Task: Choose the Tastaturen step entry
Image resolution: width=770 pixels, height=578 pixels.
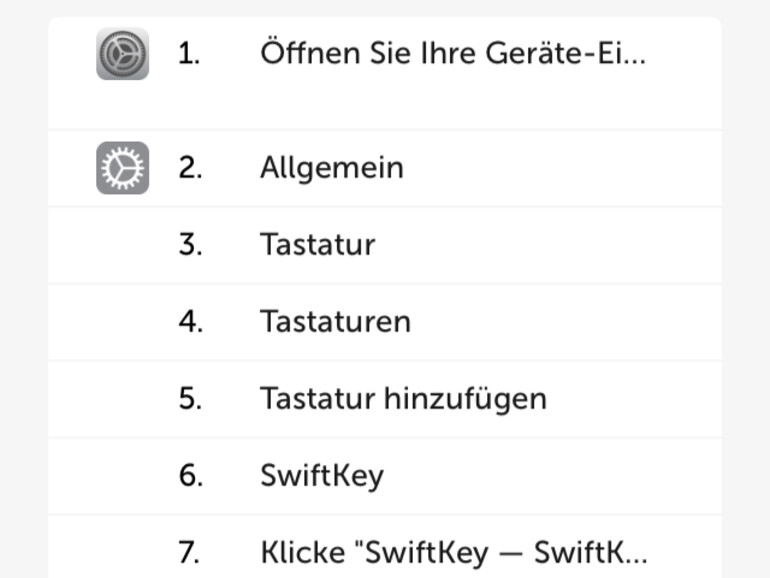Action: click(x=335, y=322)
